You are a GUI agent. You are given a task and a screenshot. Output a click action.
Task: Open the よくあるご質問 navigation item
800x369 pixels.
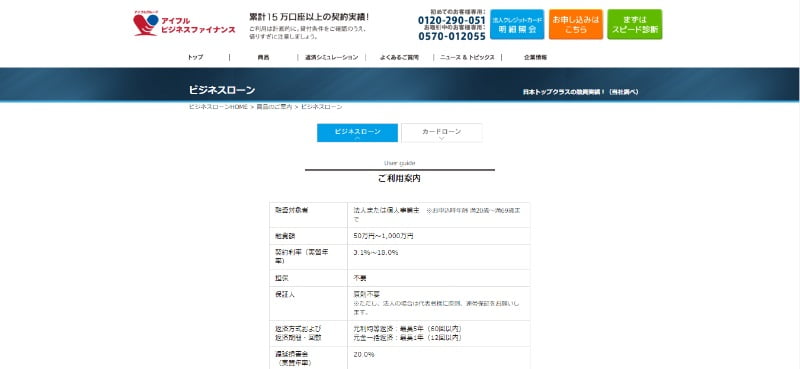pyautogui.click(x=399, y=57)
